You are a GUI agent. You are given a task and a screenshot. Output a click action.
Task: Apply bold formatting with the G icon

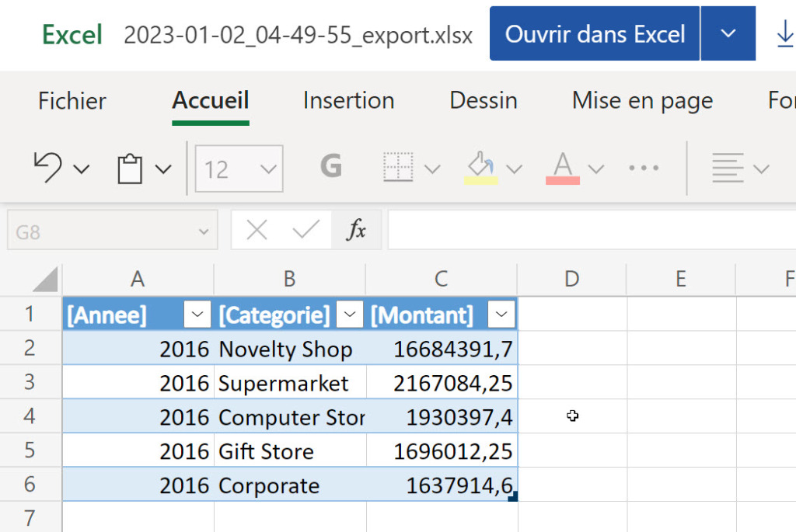click(330, 166)
